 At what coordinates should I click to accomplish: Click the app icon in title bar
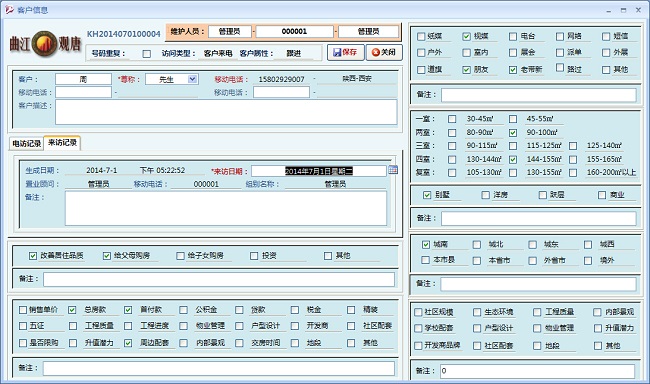click(9, 10)
